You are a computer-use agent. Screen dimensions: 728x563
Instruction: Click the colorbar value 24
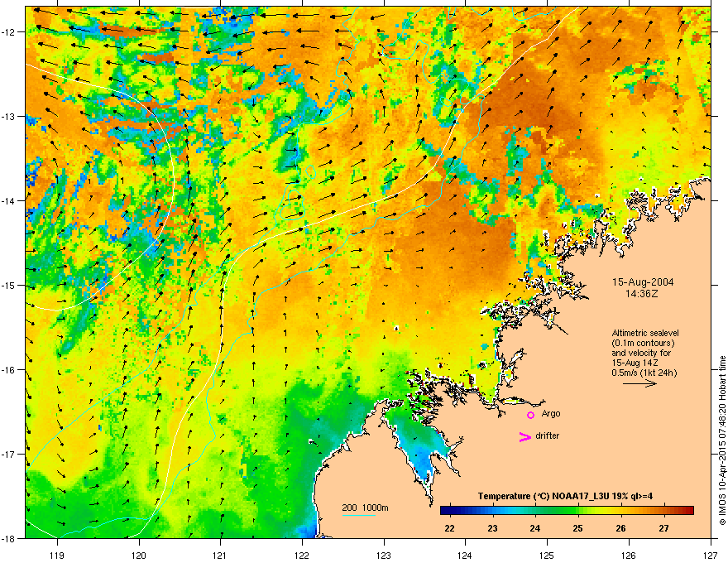535,528
